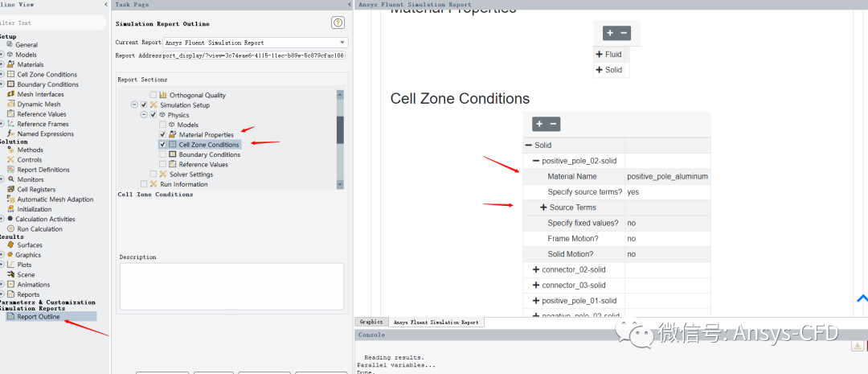The height and width of the screenshot is (374, 868).
Task: Collapse positive_pole_02-solid row
Action: (536, 161)
